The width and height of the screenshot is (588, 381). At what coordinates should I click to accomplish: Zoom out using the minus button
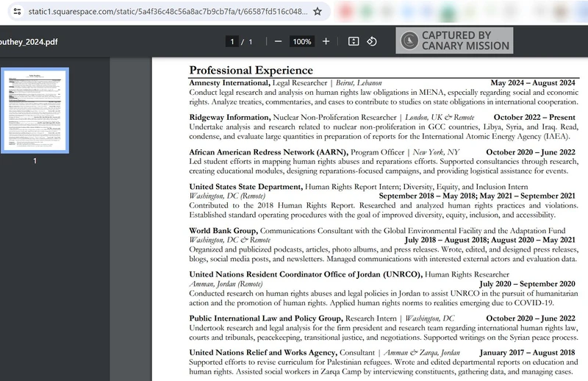(278, 41)
